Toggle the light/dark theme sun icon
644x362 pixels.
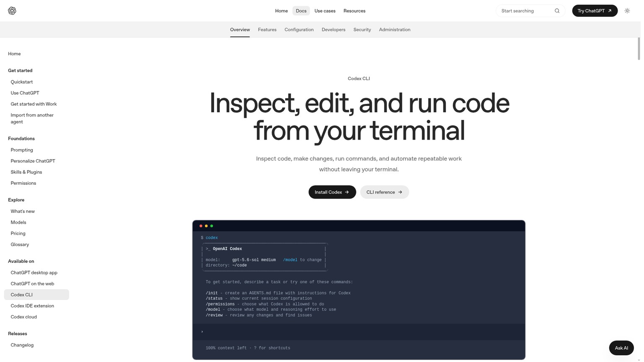tap(627, 11)
